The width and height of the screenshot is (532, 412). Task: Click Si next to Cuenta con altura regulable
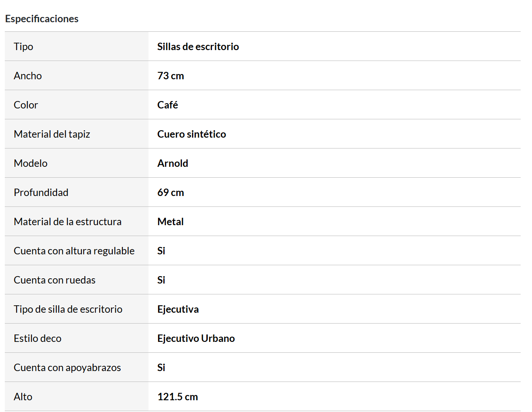(161, 251)
